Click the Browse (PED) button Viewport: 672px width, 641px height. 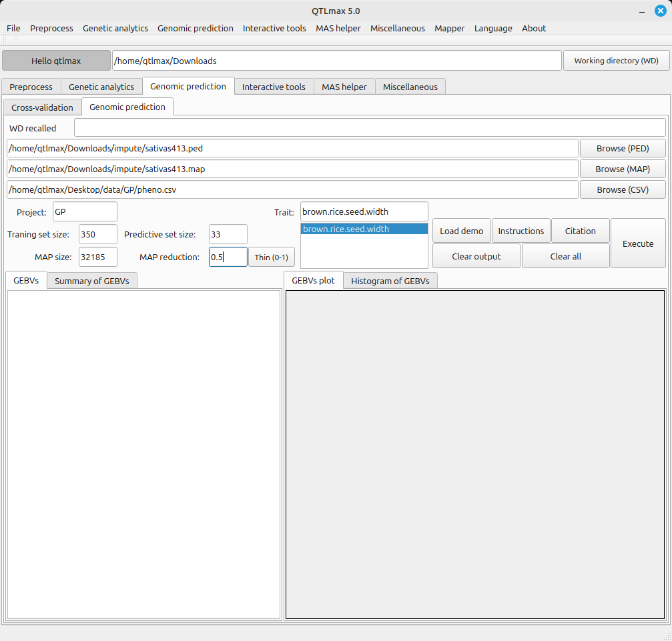pyautogui.click(x=622, y=148)
